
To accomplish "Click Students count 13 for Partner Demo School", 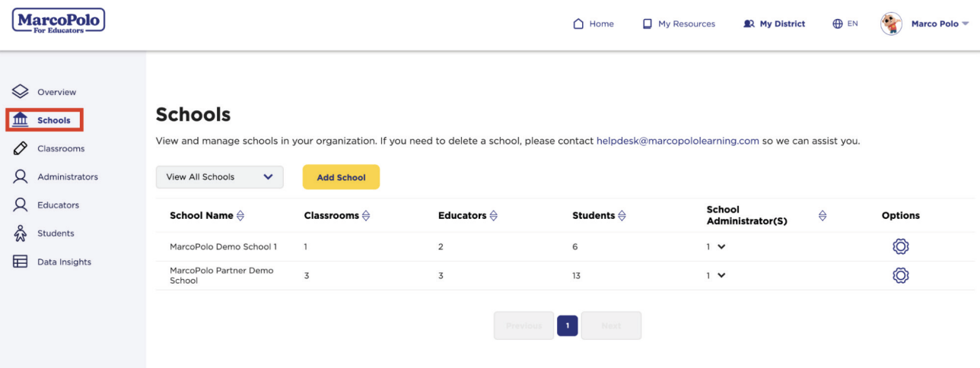I will (576, 275).
